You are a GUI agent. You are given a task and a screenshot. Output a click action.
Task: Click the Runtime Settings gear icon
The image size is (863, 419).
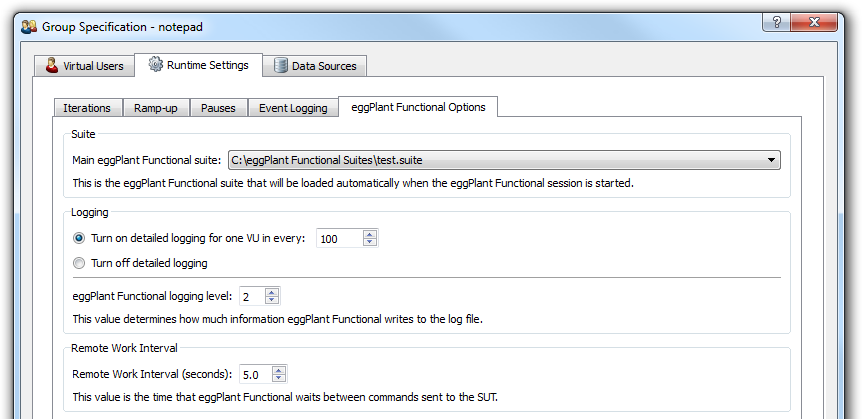tap(156, 65)
